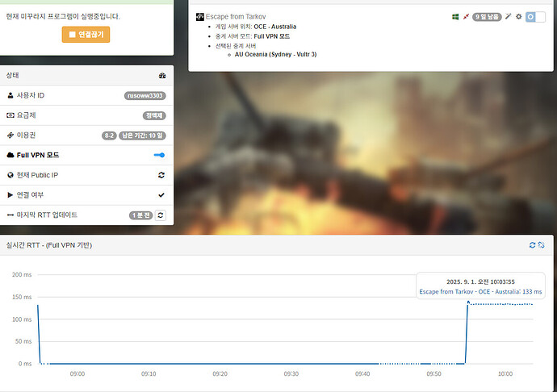This screenshot has height=392, width=557.
Task: Refresh the 현재 Public IP value
Action: [x=161, y=175]
